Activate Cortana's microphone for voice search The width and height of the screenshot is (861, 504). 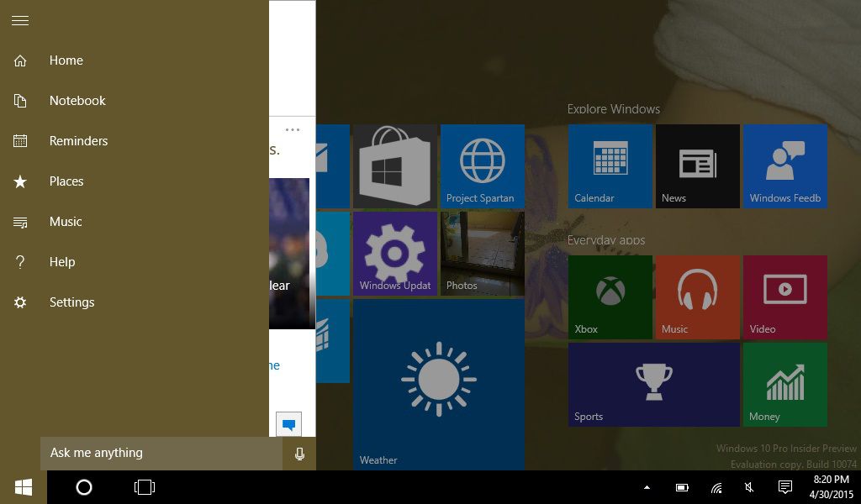pyautogui.click(x=300, y=453)
